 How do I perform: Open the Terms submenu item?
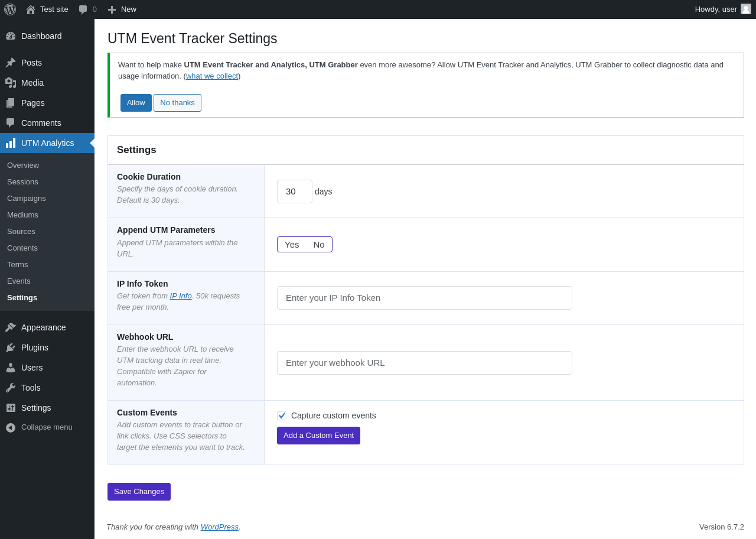[18, 265]
